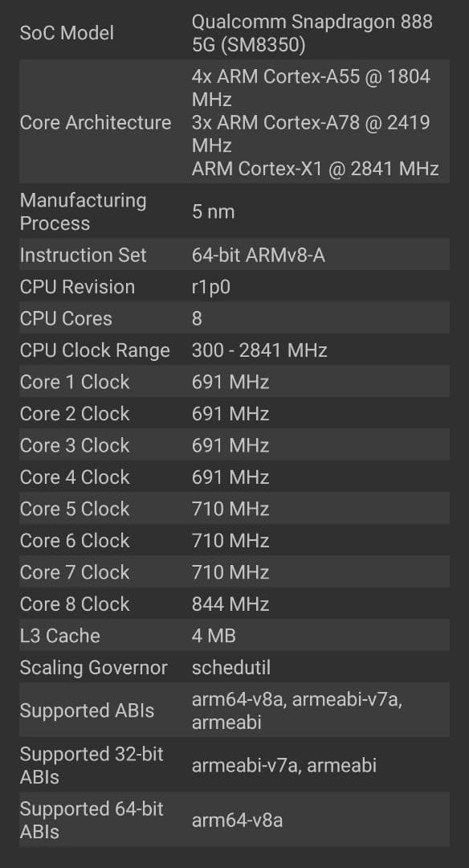The image size is (469, 868).
Task: Select the CPU Clock Range row
Action: click(96, 350)
